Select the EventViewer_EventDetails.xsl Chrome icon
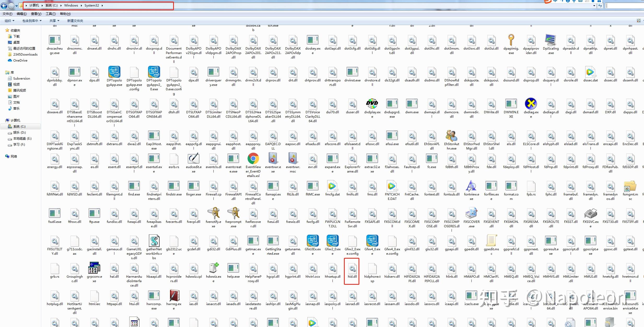Viewport: 644px width, 327px height. (x=253, y=158)
